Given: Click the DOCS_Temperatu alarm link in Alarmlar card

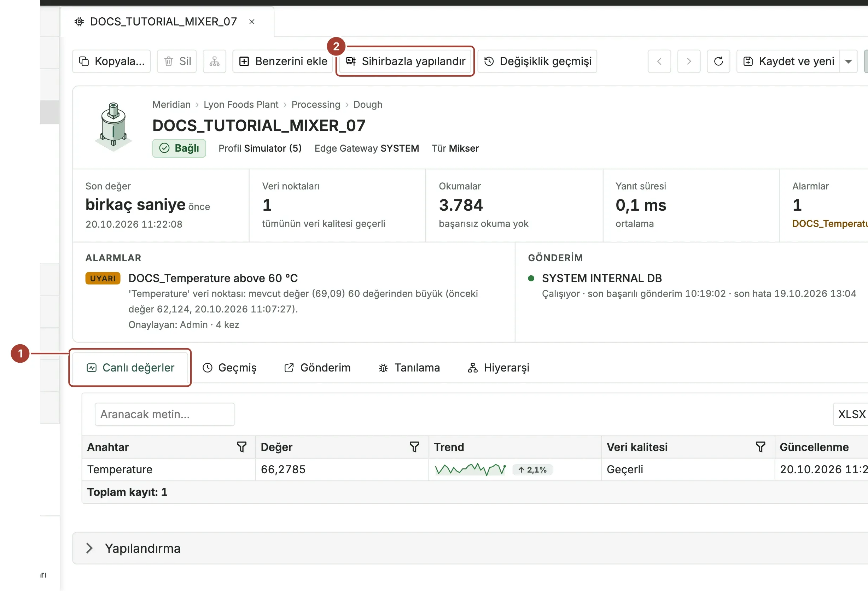Looking at the screenshot, I should pyautogui.click(x=829, y=224).
